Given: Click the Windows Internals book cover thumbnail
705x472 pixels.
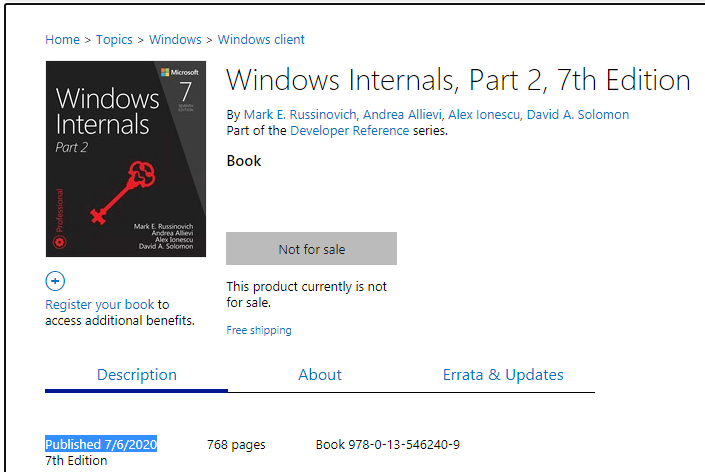Looking at the screenshot, I should (x=125, y=160).
